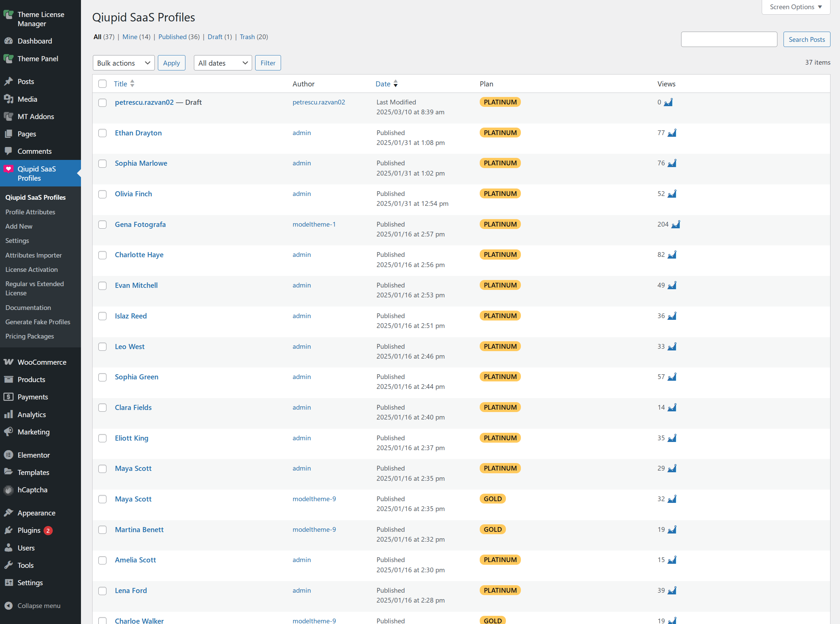Screen dimensions: 840x624
Task: Click the Analytics bar chart icon
Action: point(8,414)
